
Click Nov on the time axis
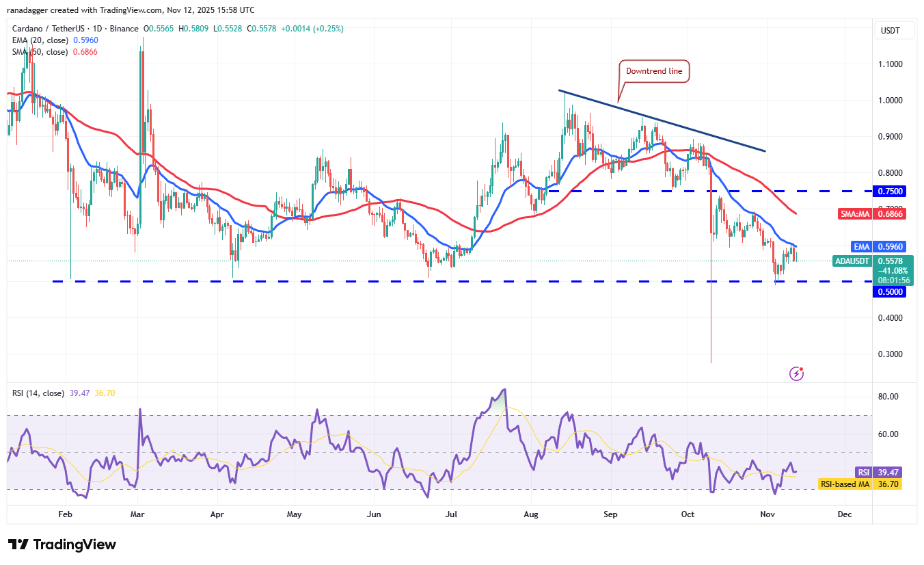point(767,514)
